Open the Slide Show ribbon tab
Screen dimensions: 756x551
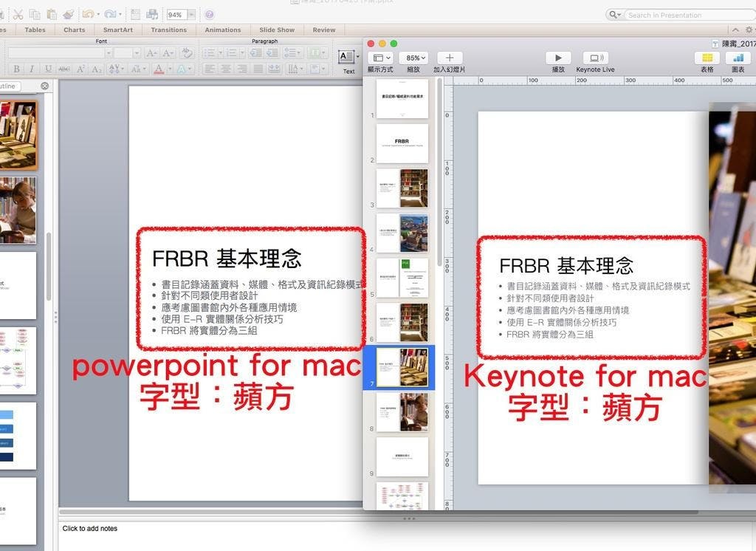coord(277,30)
